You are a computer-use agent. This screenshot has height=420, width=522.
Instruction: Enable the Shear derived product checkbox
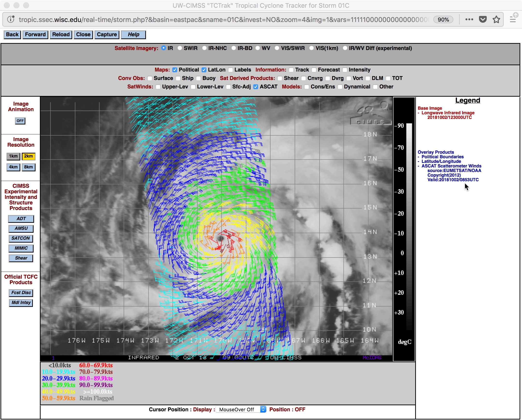[x=280, y=79]
